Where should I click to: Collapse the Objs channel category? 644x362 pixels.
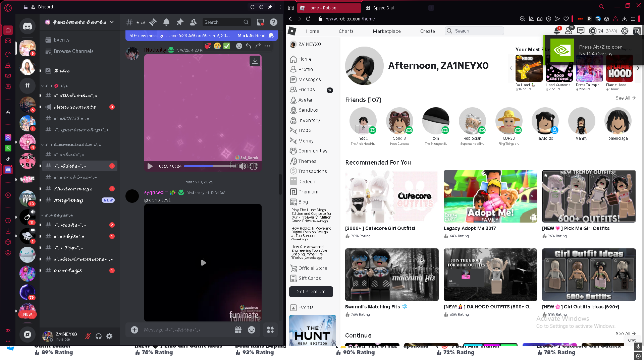pos(59,215)
